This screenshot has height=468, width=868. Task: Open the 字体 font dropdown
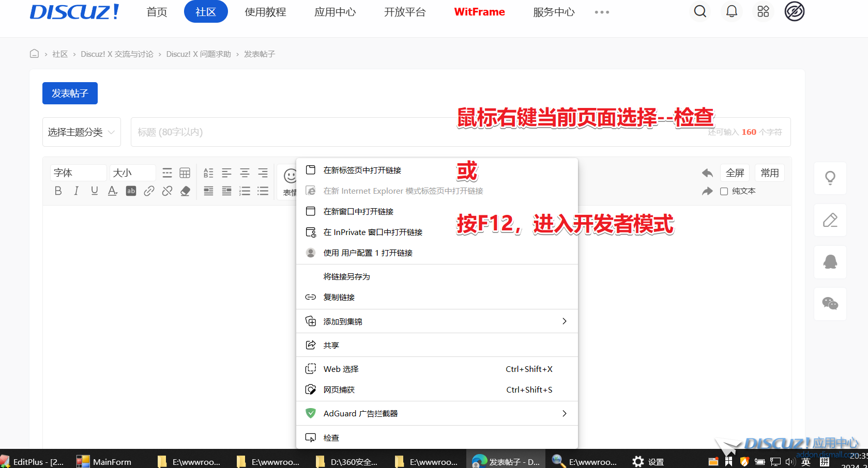(x=78, y=173)
